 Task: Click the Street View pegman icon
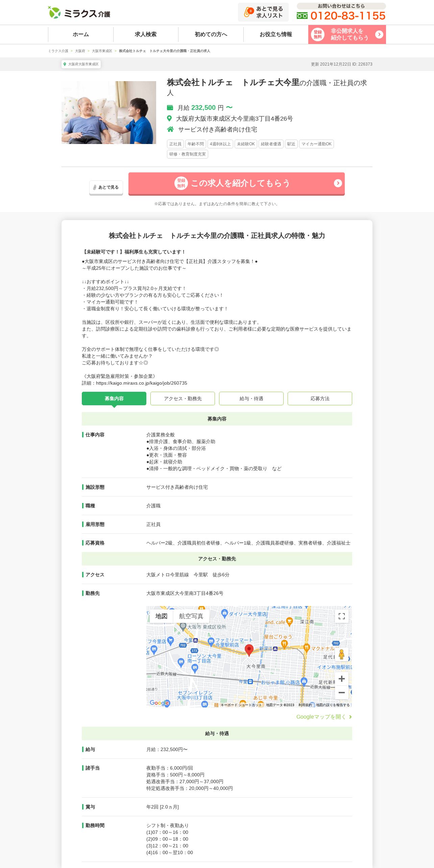(341, 655)
